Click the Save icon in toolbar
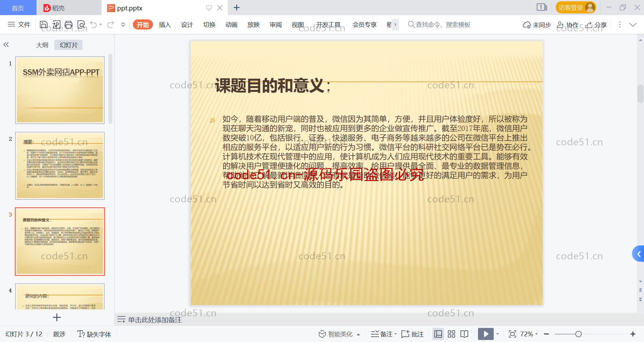 point(44,24)
